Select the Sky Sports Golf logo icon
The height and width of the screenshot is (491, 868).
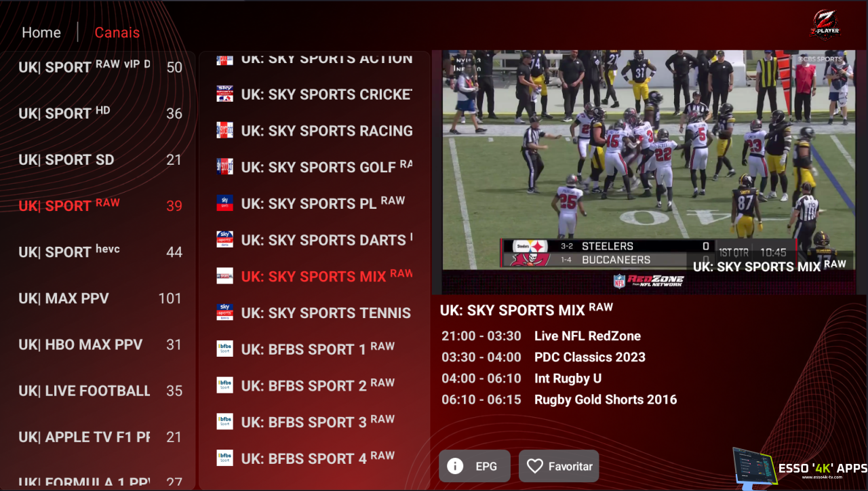tap(224, 167)
